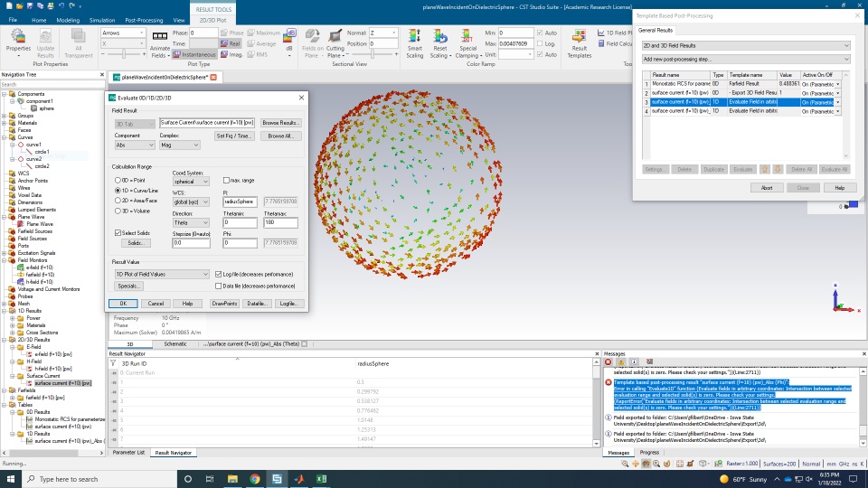Open the Component dropdown showing Abs
Screen dimensions: 868x488
135,145
